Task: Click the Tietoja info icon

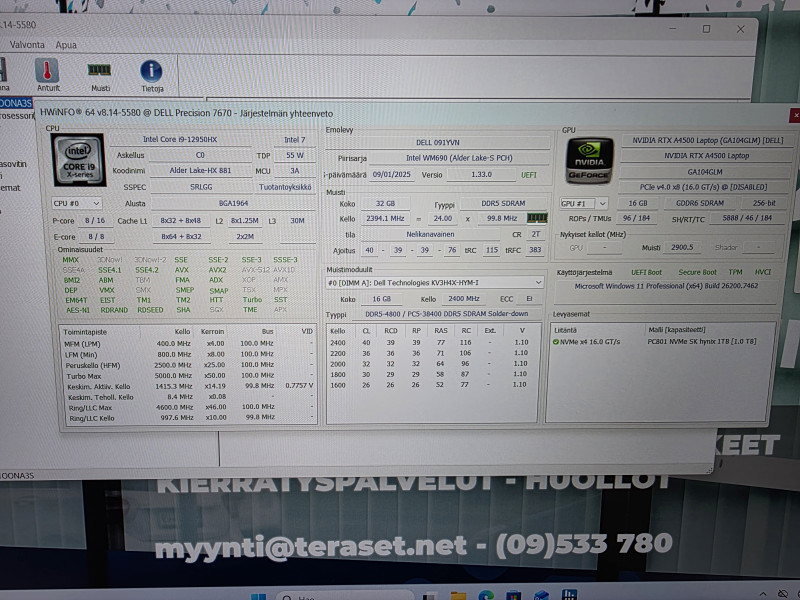Action: coord(151,72)
